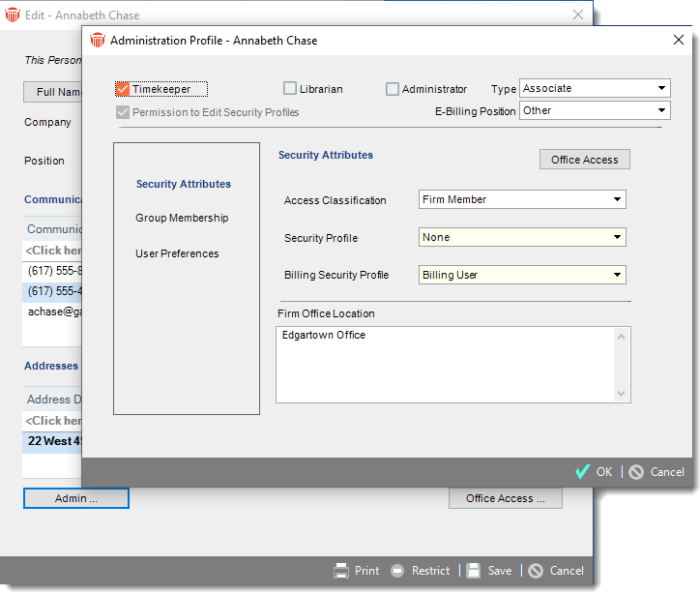Viewport: 700px width, 594px height.
Task: Enable the Administrator checkbox
Action: 393,89
